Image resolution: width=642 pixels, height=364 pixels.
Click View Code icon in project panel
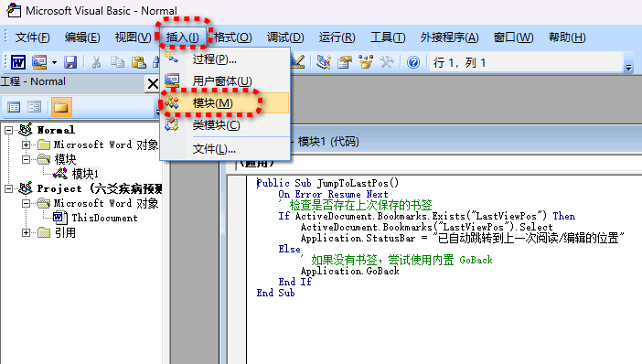point(14,107)
